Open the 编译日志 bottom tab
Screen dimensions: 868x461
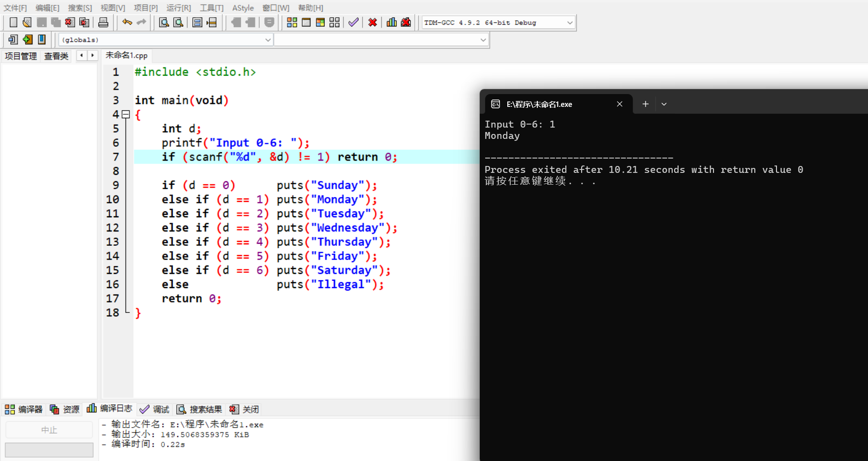pos(109,408)
